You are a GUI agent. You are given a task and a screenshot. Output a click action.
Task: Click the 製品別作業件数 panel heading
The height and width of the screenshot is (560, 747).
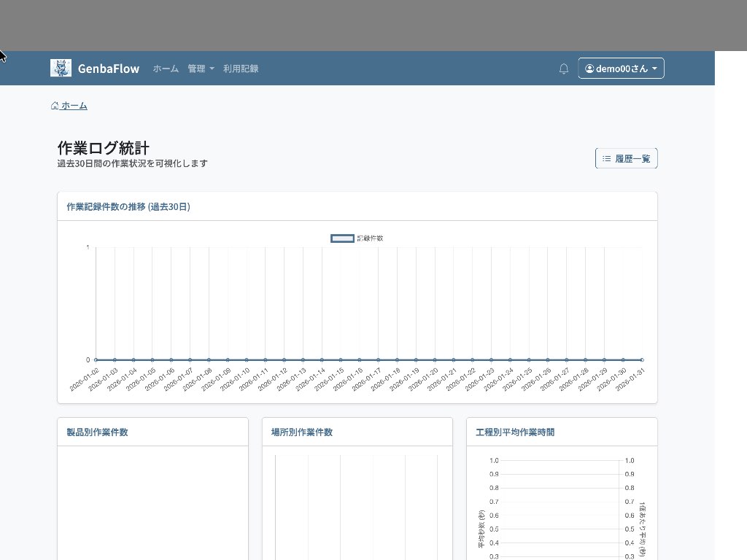97,432
